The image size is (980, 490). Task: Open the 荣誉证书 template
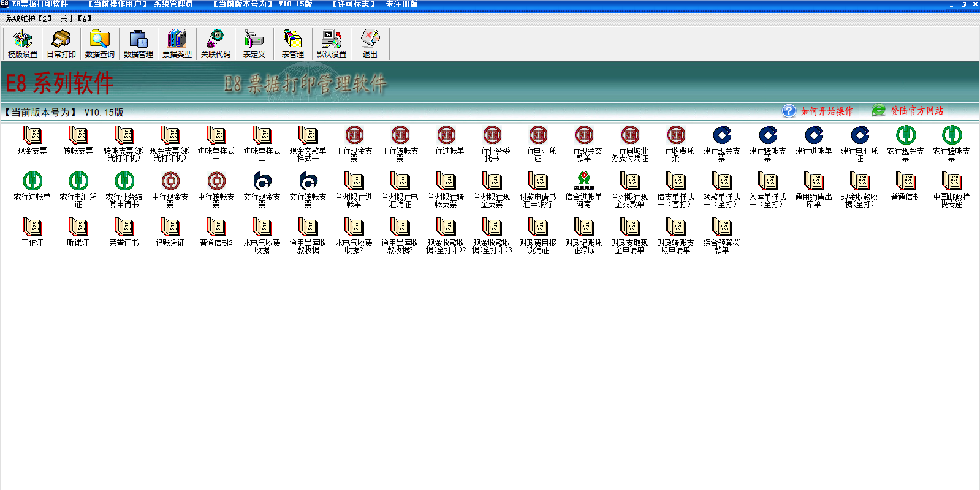pos(124,232)
